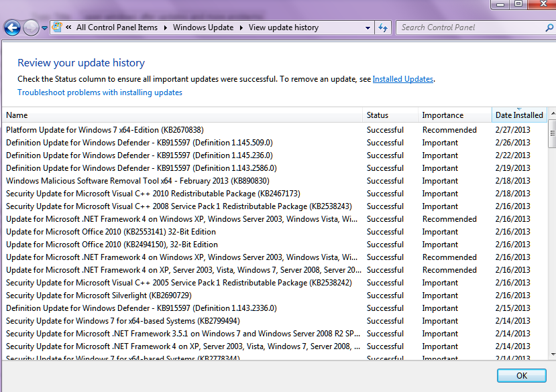Select Platform Update for Windows 7 (KB2670838)

pyautogui.click(x=274, y=130)
